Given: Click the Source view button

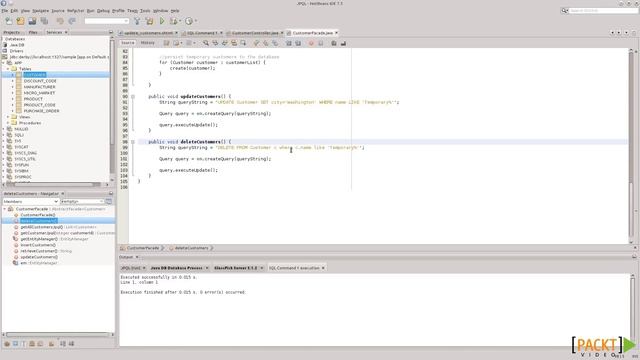Looking at the screenshot, I should click(x=128, y=43).
